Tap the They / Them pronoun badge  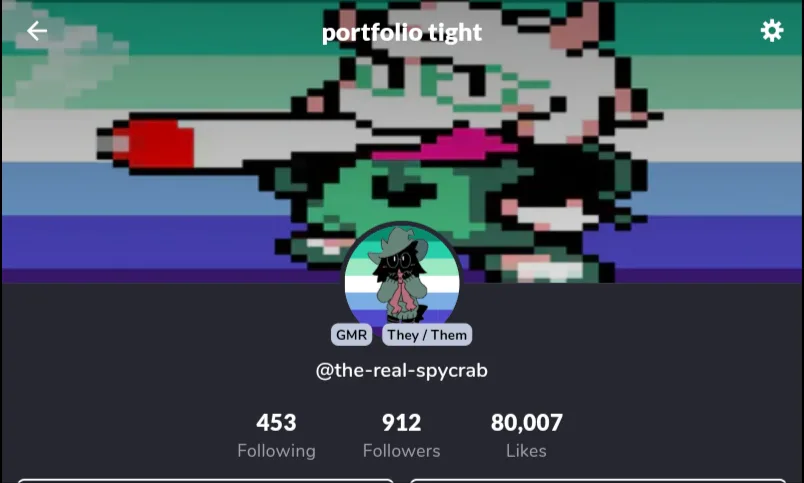[x=427, y=335]
